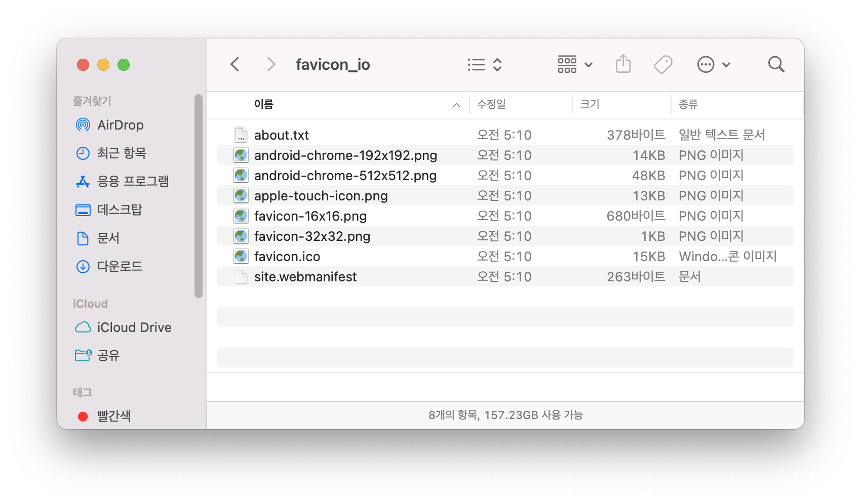Select favicon-16x16.png
This screenshot has height=504, width=861.
coord(505,216)
